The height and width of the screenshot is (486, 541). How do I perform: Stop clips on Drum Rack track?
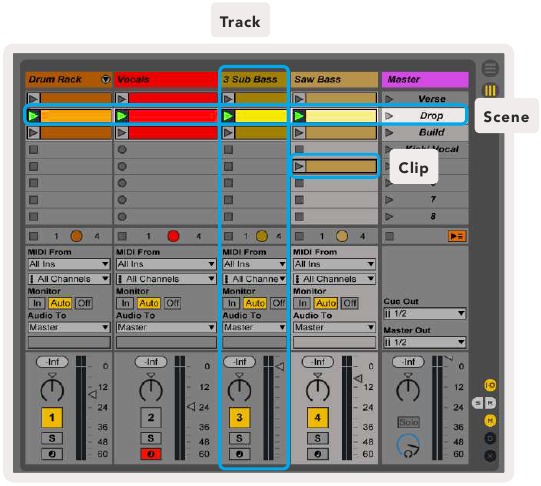tap(33, 236)
